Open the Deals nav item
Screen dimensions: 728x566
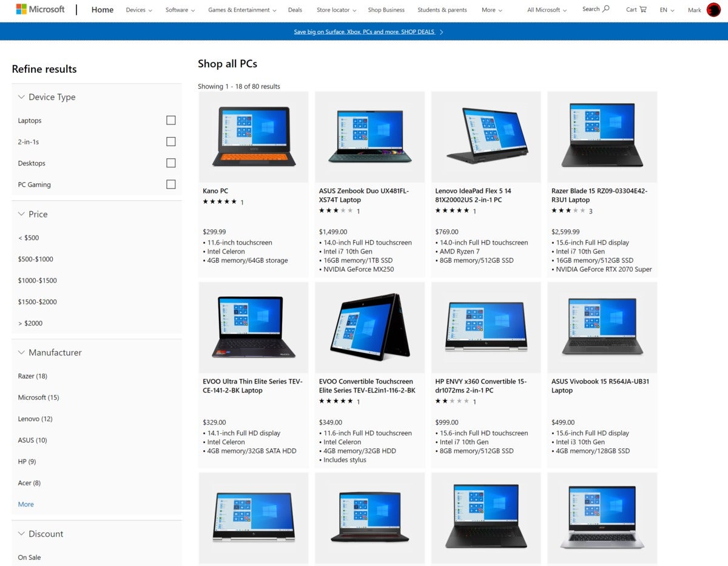tap(295, 10)
